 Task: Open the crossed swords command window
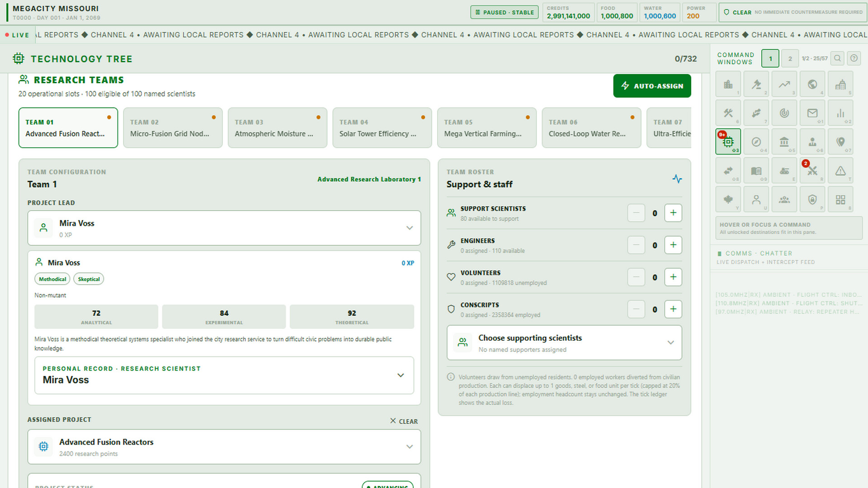[812, 171]
